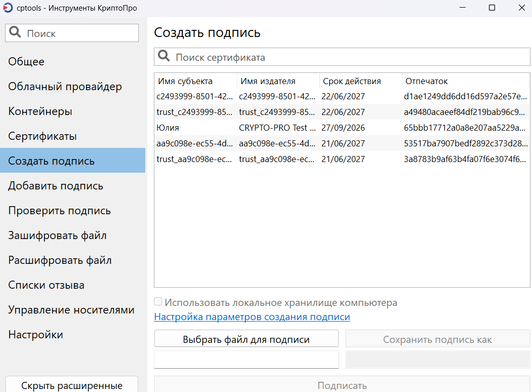Click the thumbprint 3a8783b9af63b4fa07f6e3074f6...
The height and width of the screenshot is (392, 532).
(465, 159)
